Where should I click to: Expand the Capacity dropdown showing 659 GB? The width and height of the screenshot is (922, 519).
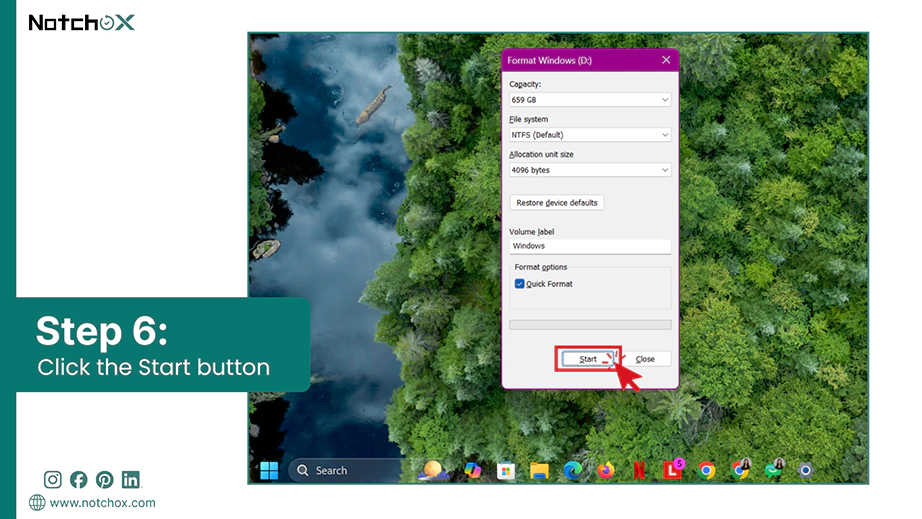click(590, 100)
